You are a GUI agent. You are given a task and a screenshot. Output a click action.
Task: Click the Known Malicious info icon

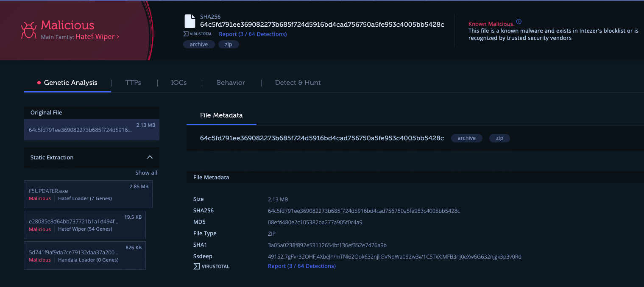tap(519, 22)
